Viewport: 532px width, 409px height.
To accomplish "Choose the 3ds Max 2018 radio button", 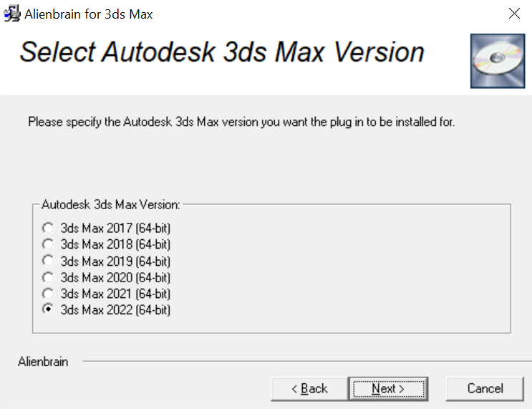I will coord(48,245).
